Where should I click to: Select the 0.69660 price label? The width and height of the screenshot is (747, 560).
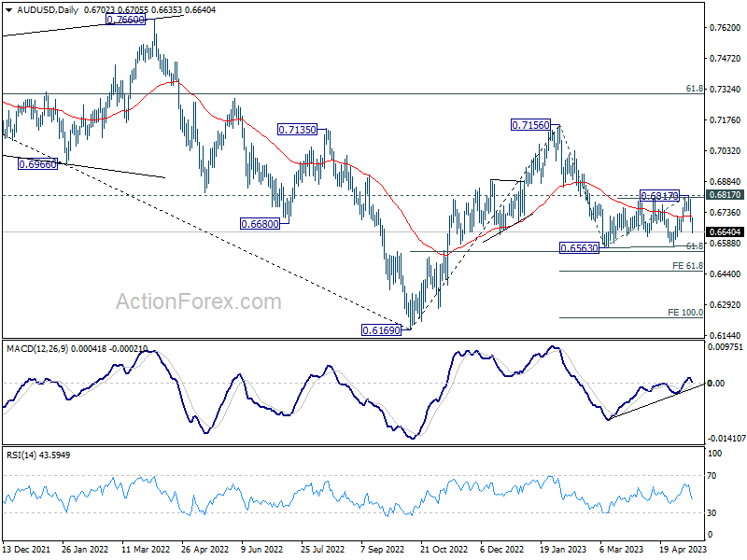pos(37,165)
